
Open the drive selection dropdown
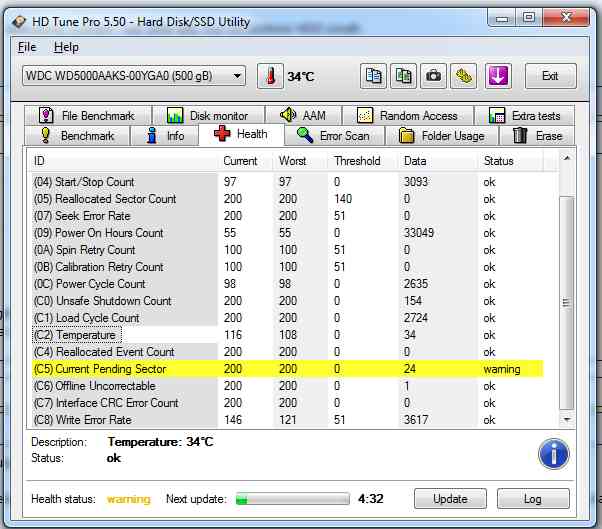click(x=134, y=76)
